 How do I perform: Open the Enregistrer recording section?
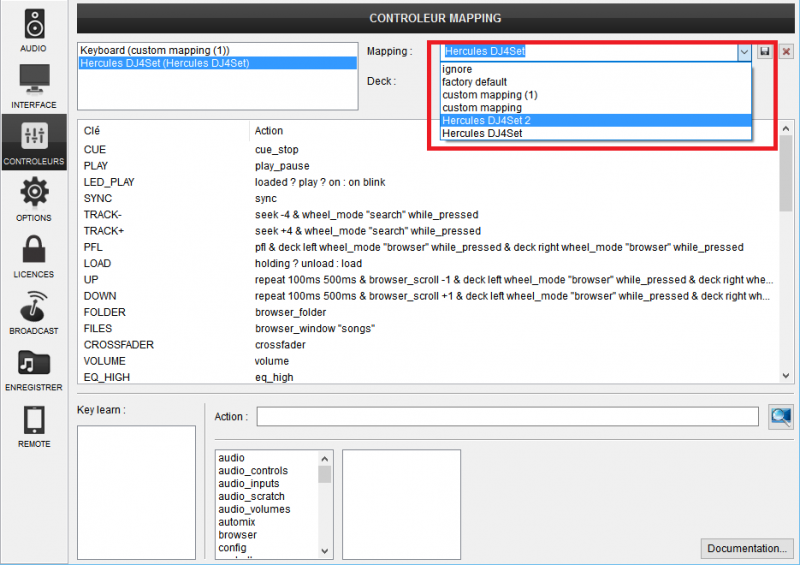[34, 367]
